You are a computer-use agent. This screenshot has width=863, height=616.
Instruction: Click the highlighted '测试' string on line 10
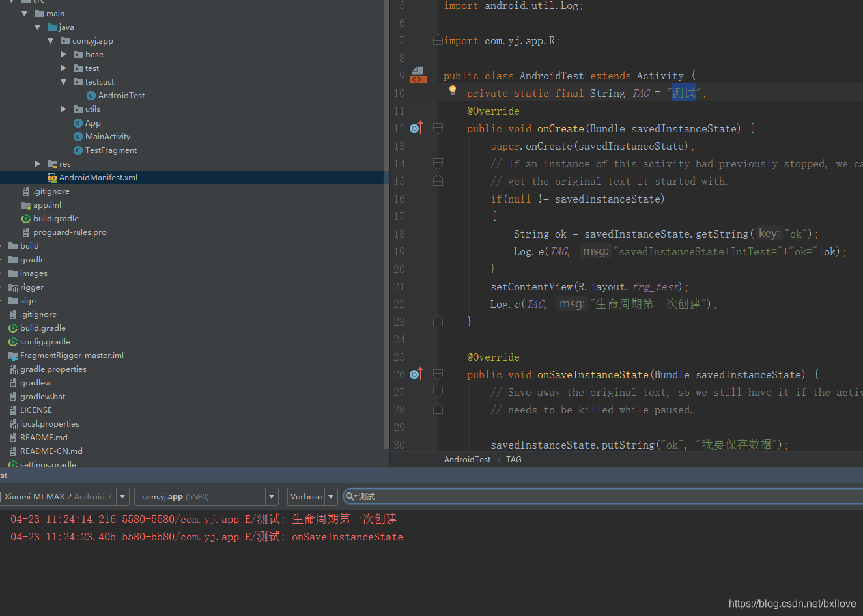(x=683, y=93)
